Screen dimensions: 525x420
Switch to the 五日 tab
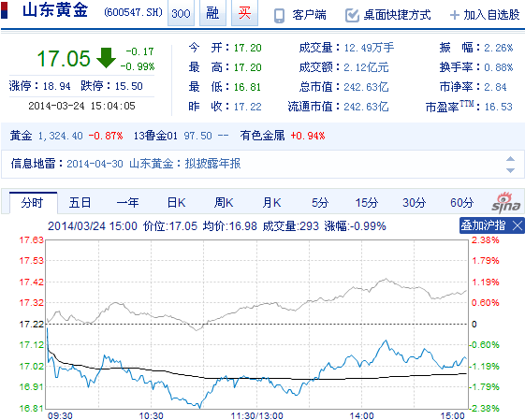80,203
